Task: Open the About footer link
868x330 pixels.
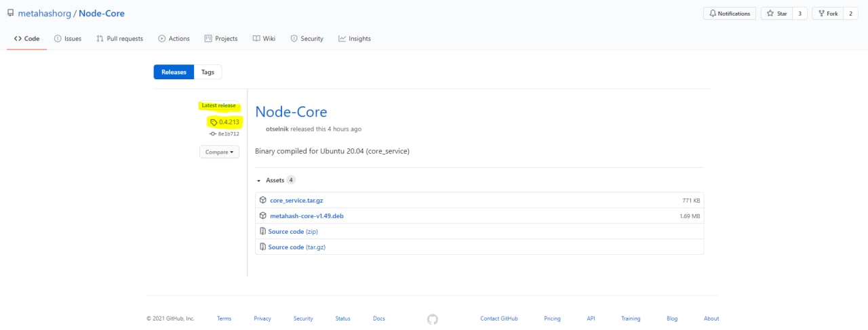Action: tap(711, 318)
